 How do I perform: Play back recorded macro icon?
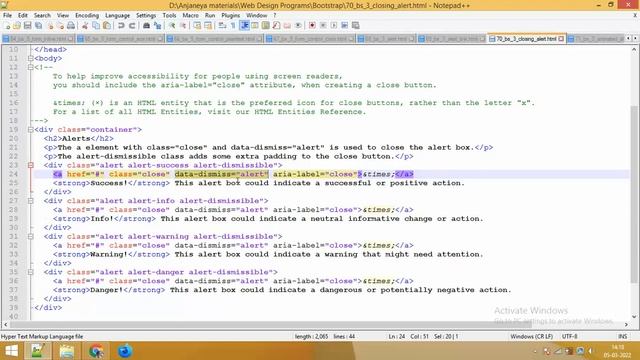pos(334,26)
